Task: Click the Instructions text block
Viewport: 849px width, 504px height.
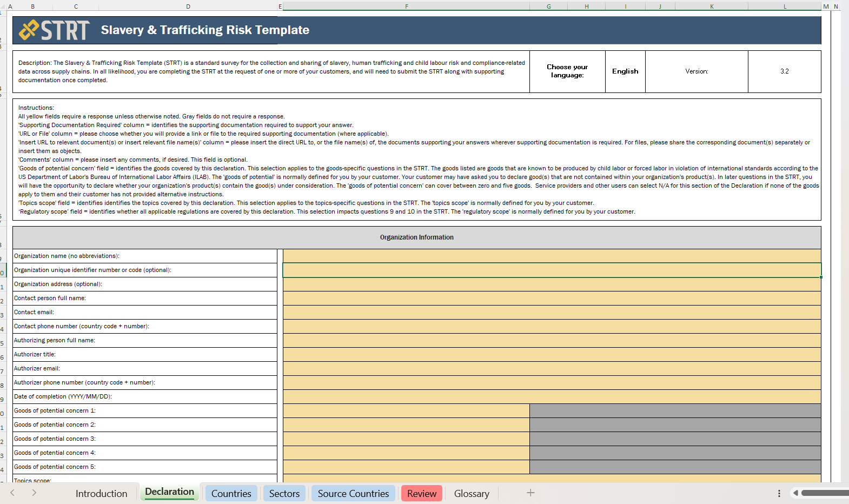Action: pos(417,160)
